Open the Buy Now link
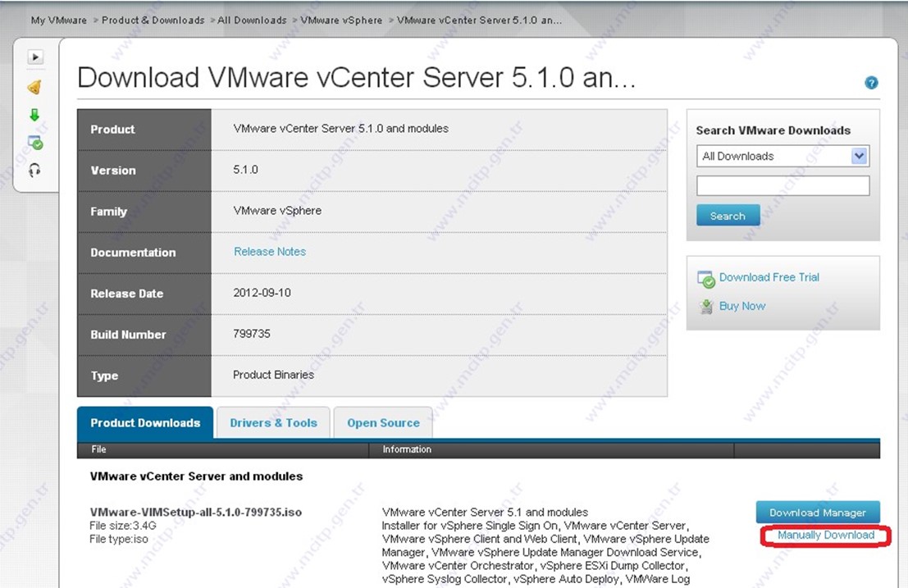The image size is (908, 588). pyautogui.click(x=741, y=306)
